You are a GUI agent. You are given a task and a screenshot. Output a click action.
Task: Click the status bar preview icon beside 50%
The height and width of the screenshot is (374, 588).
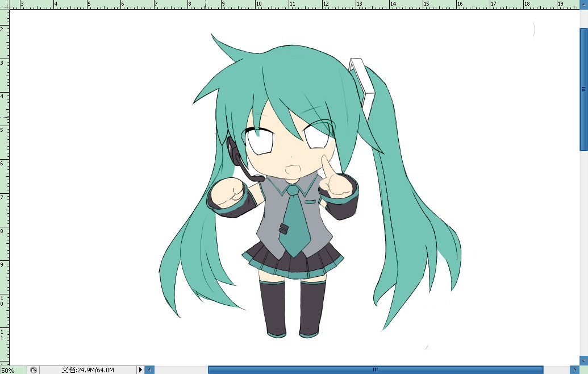[x=34, y=370]
